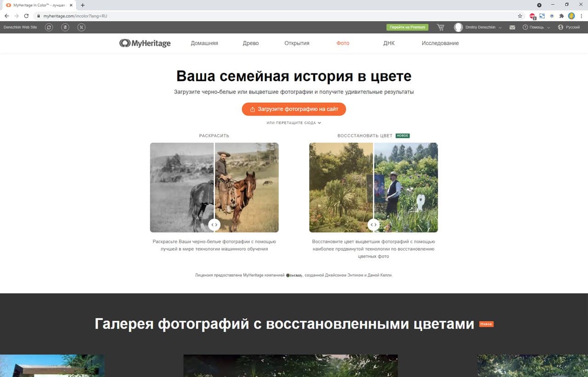Click the document icon in the site bar

(x=65, y=27)
